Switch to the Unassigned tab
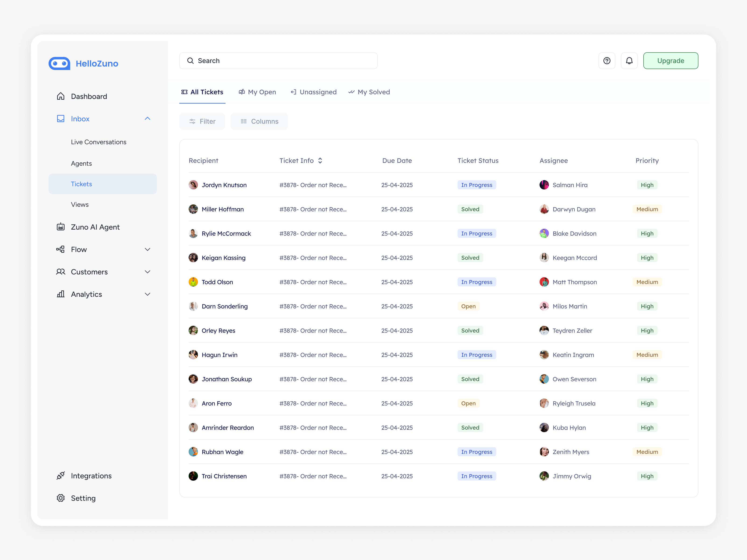Image resolution: width=747 pixels, height=560 pixels. [x=314, y=92]
